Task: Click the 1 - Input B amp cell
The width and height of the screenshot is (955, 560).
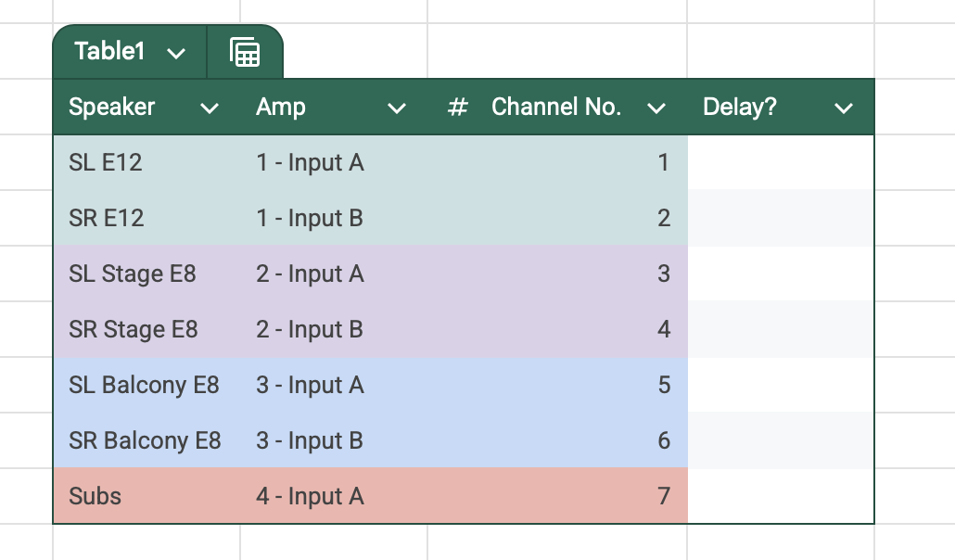Action: pos(334,218)
